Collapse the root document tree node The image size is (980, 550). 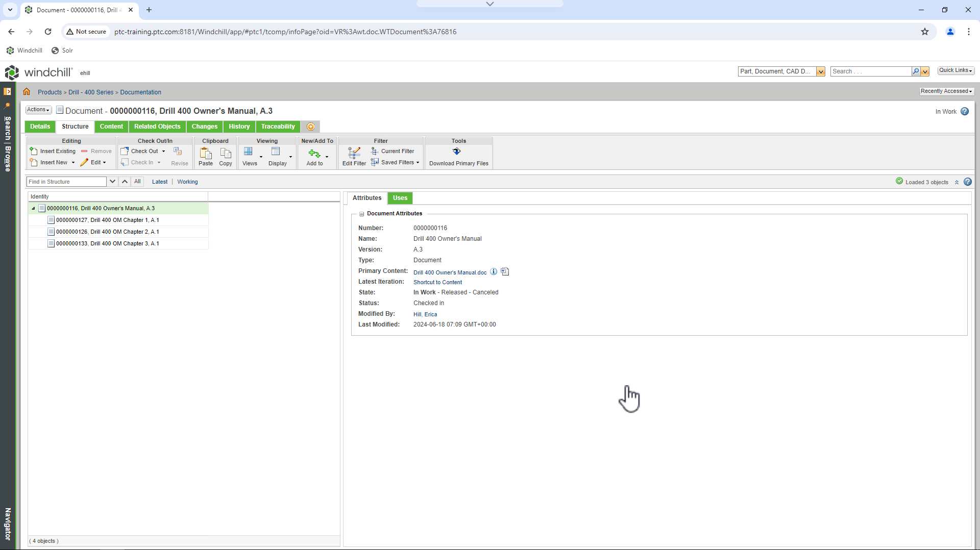(34, 208)
